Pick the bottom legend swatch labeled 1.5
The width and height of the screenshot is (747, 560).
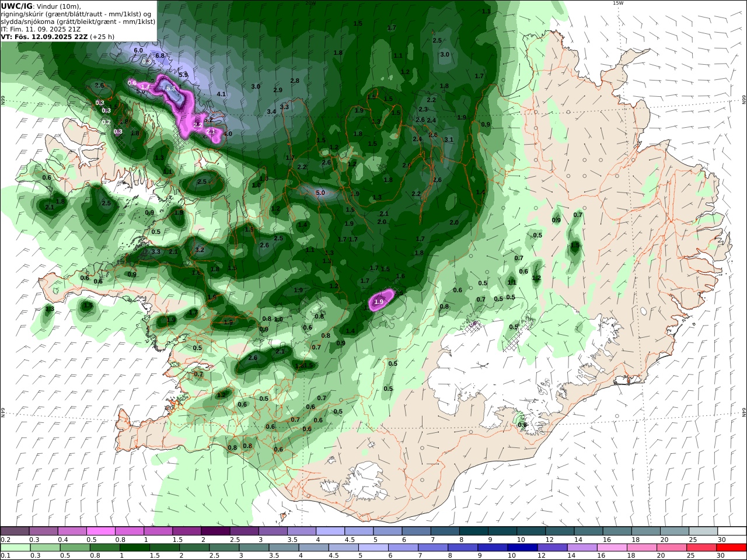(165, 548)
